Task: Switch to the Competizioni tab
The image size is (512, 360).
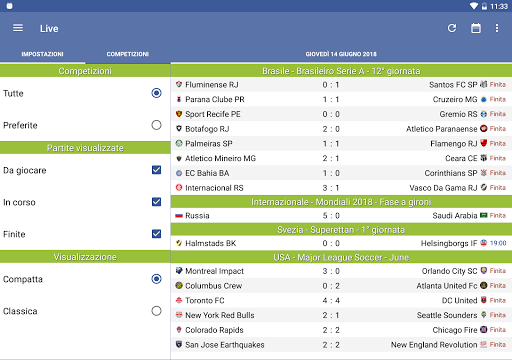Action: (128, 54)
